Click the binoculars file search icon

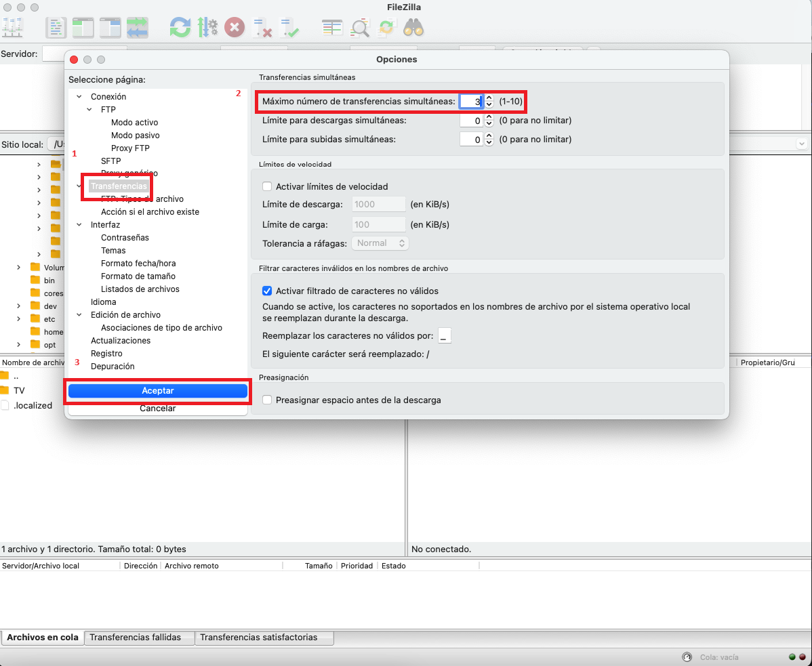[x=413, y=27]
